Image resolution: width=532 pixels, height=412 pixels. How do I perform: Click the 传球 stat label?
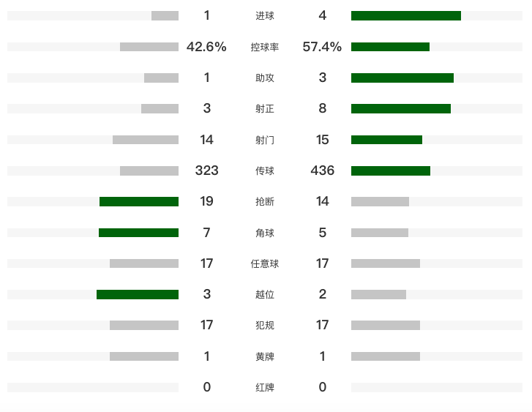(265, 171)
